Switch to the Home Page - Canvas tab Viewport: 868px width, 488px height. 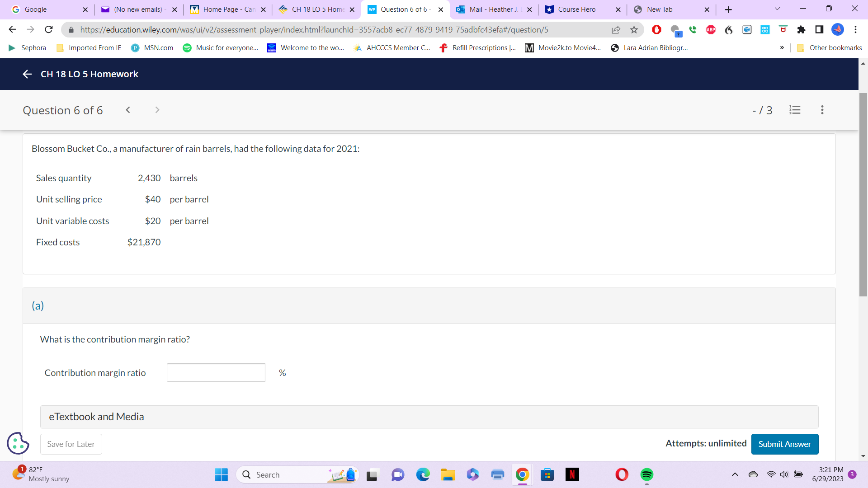[229, 9]
